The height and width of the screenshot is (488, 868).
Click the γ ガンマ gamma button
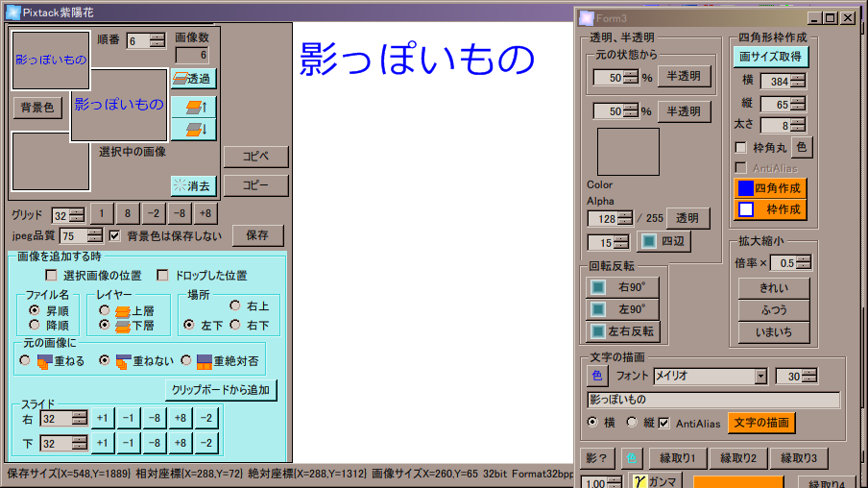coord(656,481)
